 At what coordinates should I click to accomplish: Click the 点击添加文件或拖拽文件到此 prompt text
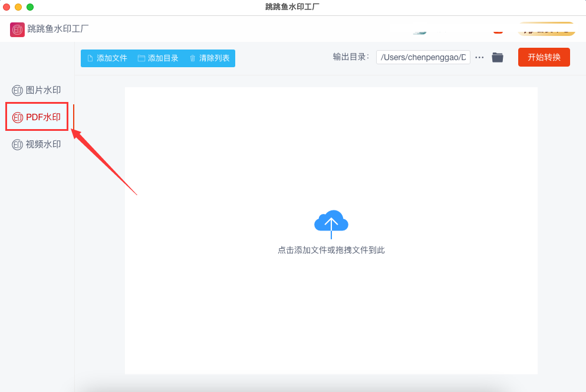click(x=331, y=250)
